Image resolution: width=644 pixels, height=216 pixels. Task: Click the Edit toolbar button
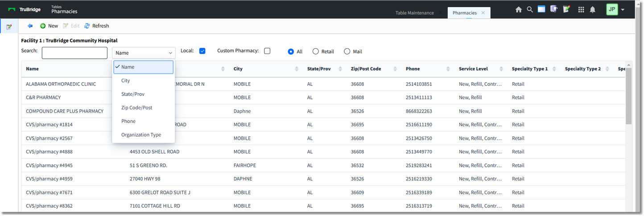click(71, 26)
